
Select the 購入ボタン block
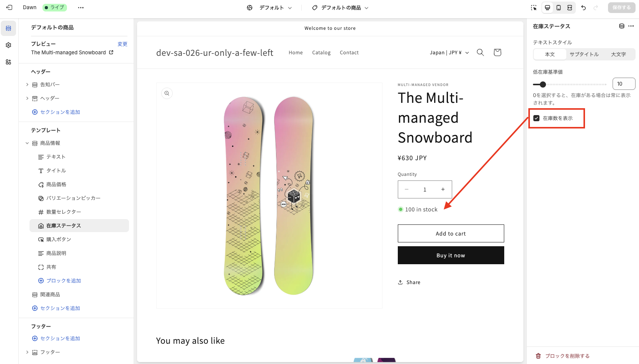pyautogui.click(x=59, y=239)
